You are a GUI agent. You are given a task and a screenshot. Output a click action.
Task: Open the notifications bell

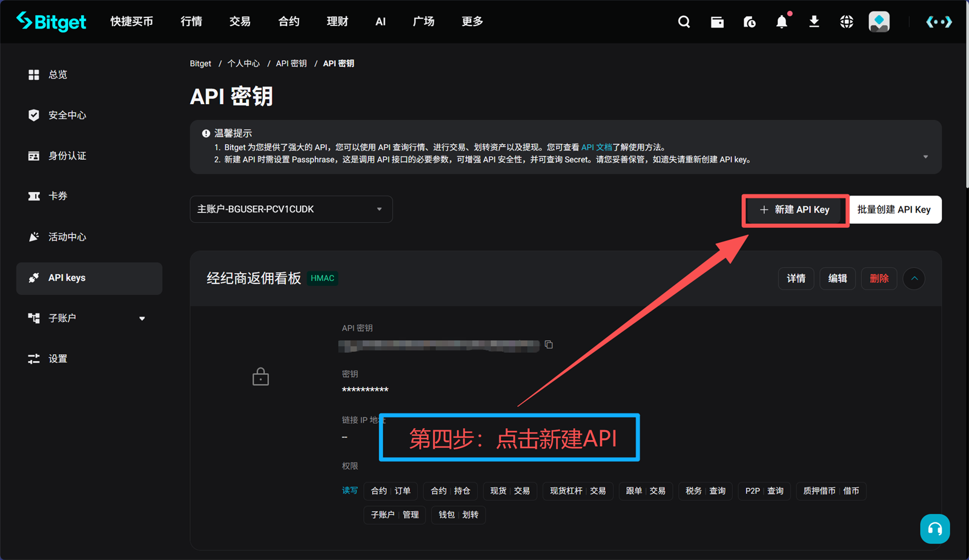pos(782,22)
